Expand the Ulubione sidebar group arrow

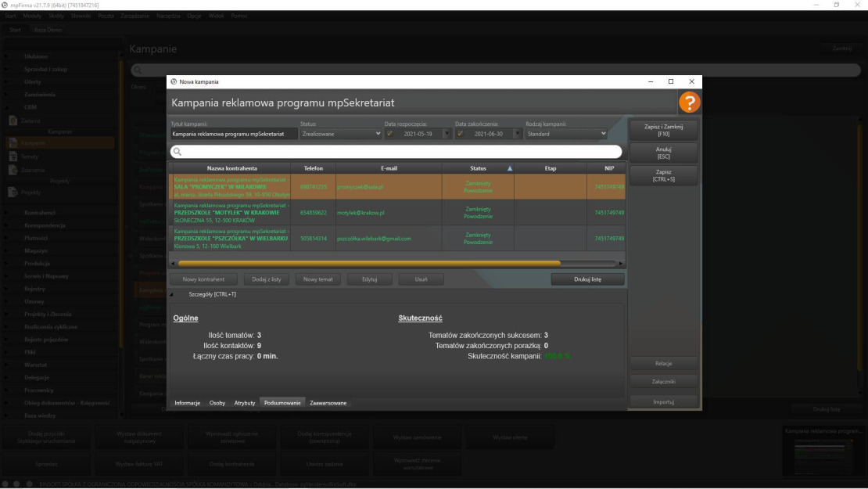click(6, 56)
